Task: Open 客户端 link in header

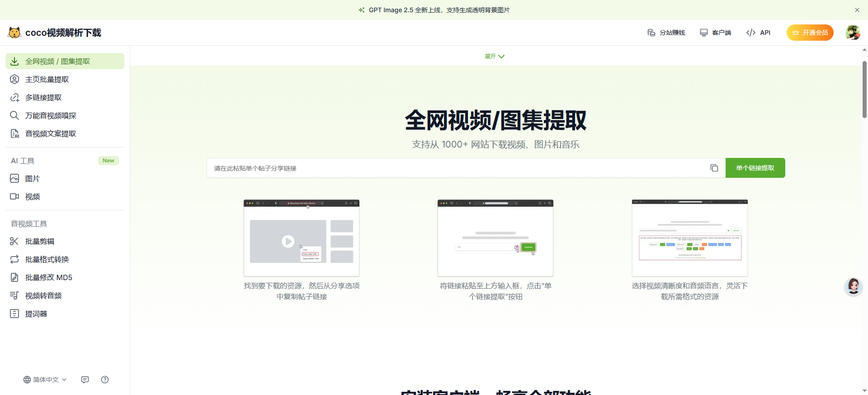Action: click(715, 33)
